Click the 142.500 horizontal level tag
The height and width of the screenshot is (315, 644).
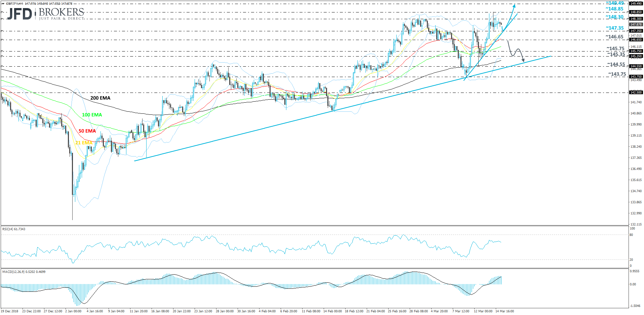click(x=636, y=92)
